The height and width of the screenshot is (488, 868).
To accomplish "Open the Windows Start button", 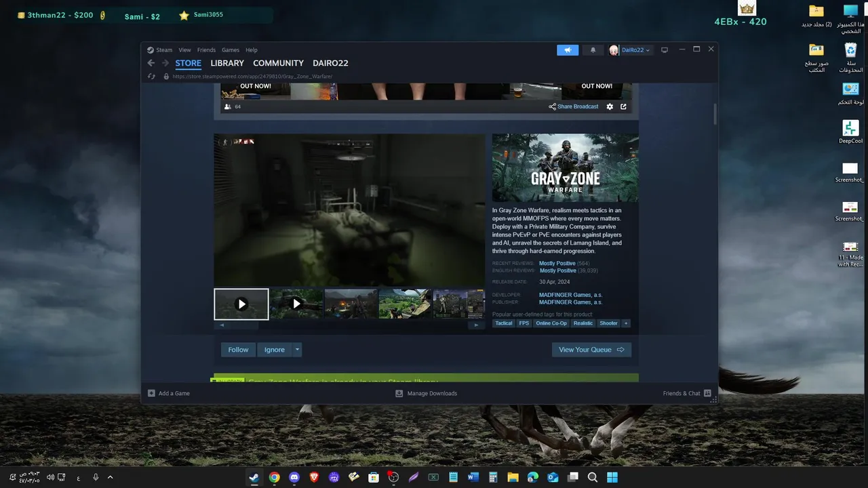I will click(x=612, y=477).
